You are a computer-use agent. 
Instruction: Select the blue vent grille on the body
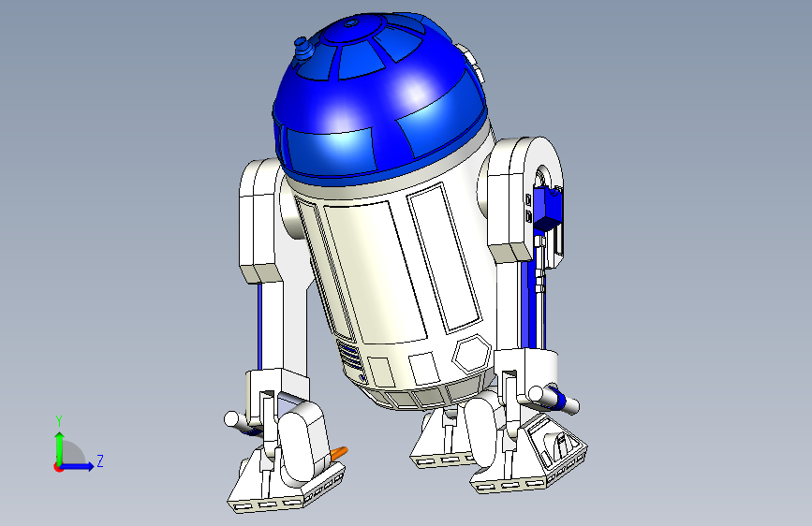pos(350,354)
